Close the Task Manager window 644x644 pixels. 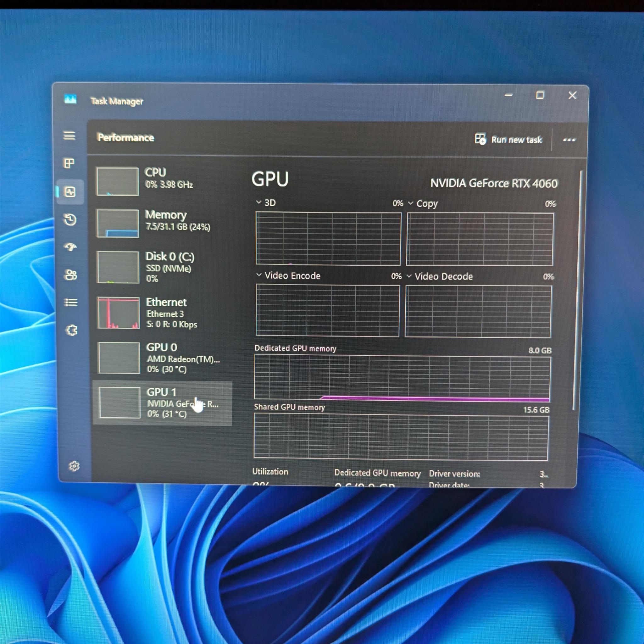[572, 96]
